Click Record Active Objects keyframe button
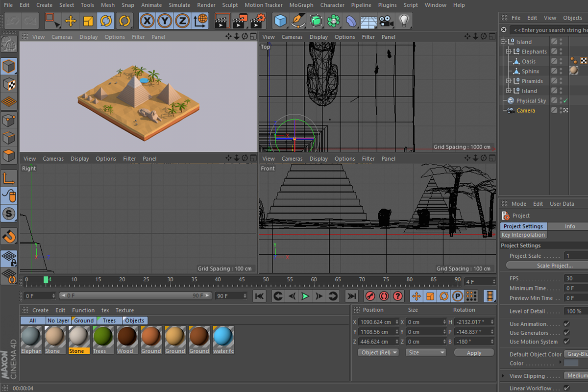Image resolution: width=588 pixels, height=392 pixels. click(370, 296)
